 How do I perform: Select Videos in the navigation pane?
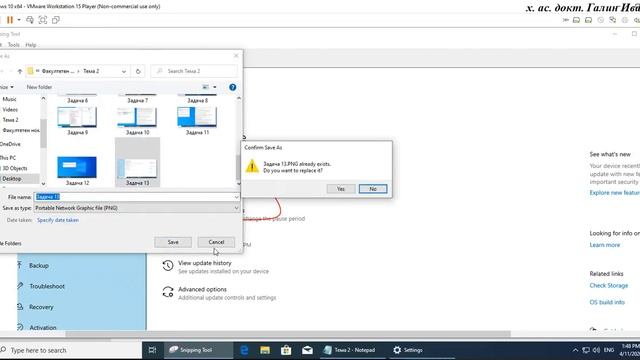tap(10, 109)
